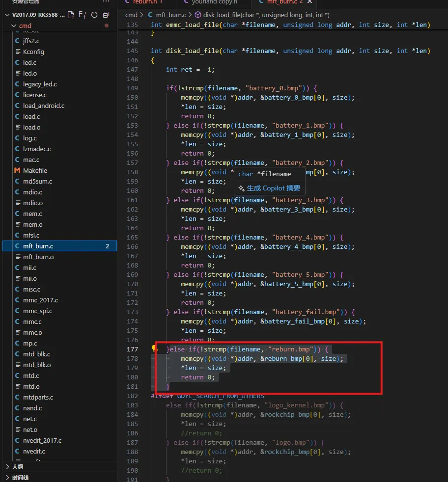Open mfsl.c file
Viewport: 448px width, 482px height.
coord(60,235)
